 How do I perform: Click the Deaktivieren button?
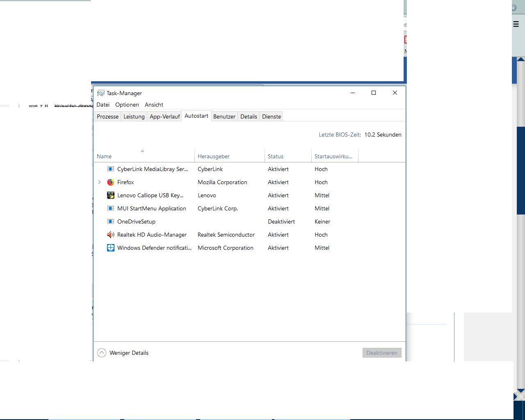[382, 353]
